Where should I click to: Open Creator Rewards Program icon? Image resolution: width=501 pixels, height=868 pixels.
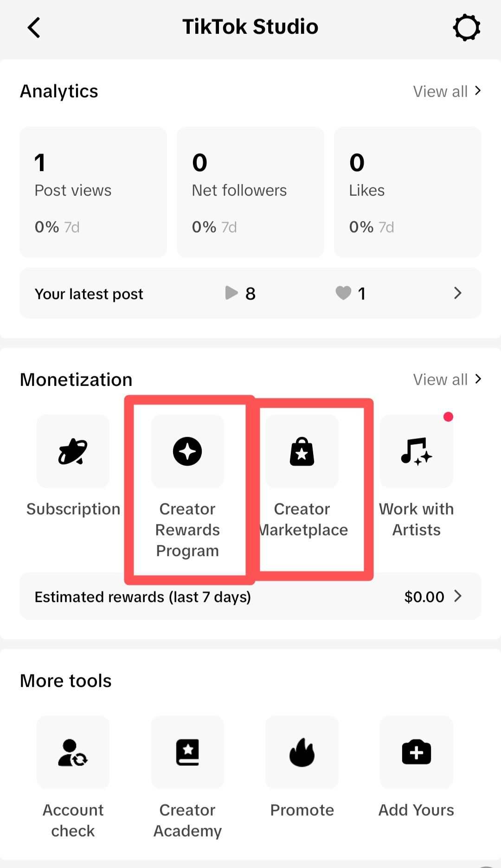pos(187,451)
